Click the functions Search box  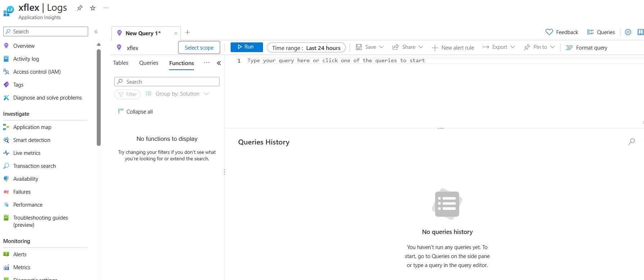[x=167, y=82]
